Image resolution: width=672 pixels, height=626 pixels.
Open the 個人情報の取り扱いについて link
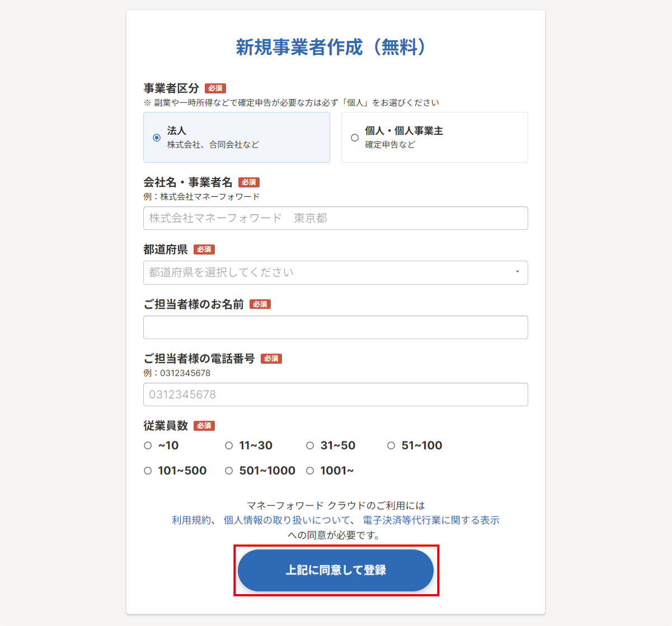click(x=287, y=520)
